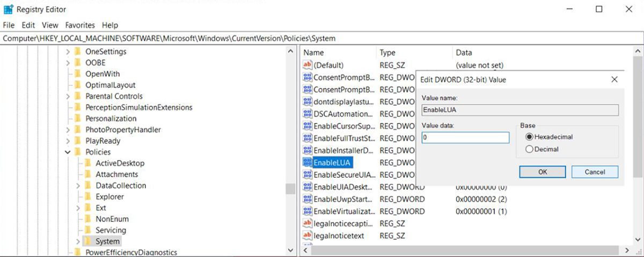Screen dimensions: 644x257
Task: Expand the PlayReady tree node
Action: pyautogui.click(x=68, y=141)
